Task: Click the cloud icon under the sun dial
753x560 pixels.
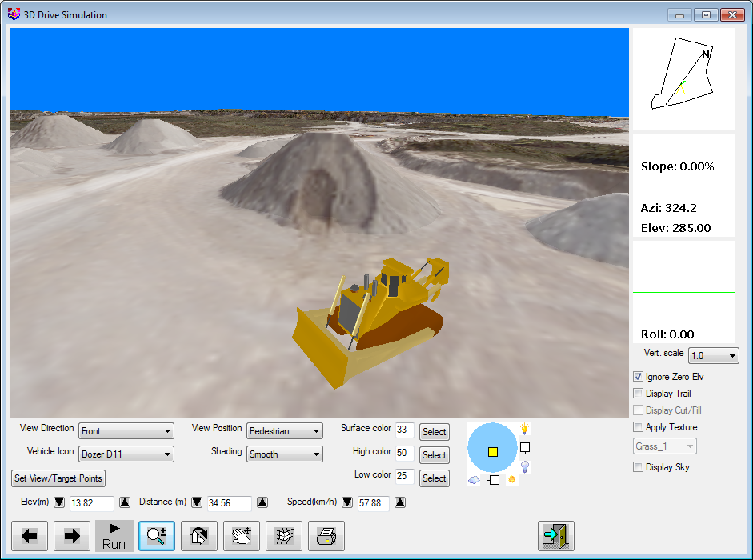Action: 474,480
